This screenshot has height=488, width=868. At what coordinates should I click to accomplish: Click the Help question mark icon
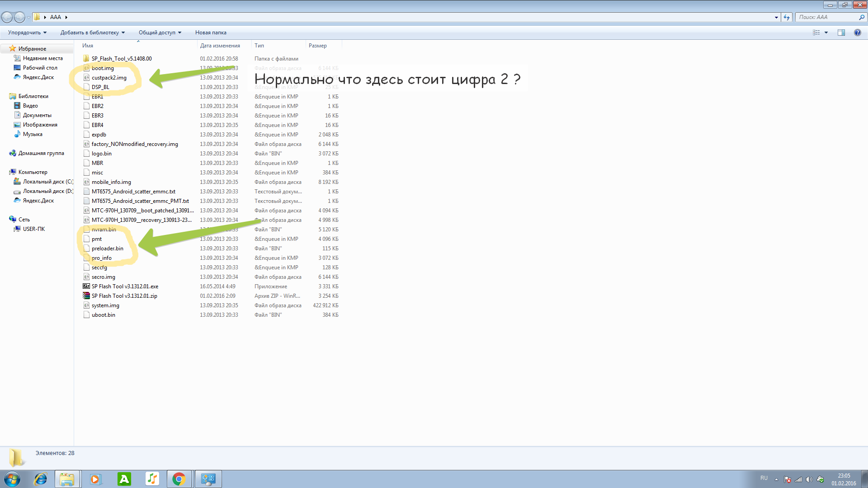pos(857,33)
